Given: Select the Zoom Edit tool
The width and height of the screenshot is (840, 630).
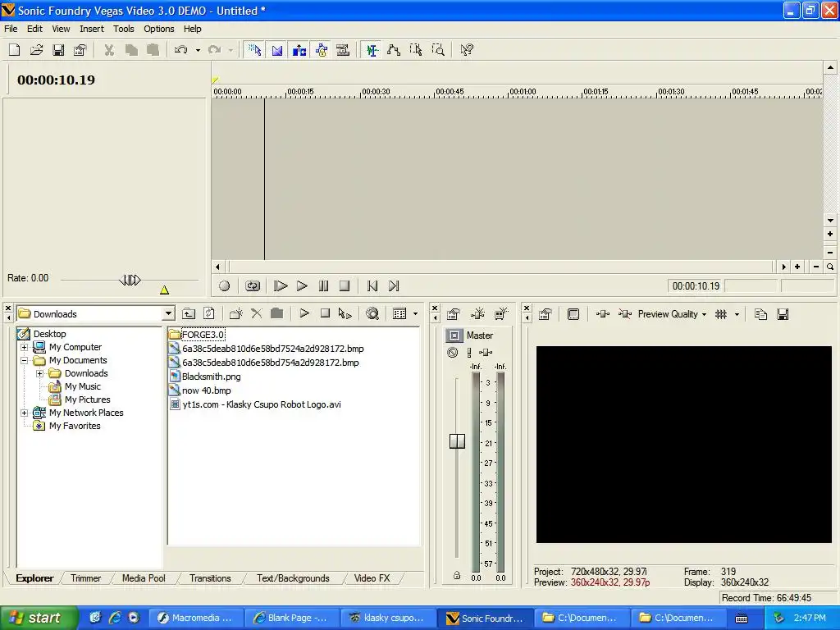Looking at the screenshot, I should point(438,50).
